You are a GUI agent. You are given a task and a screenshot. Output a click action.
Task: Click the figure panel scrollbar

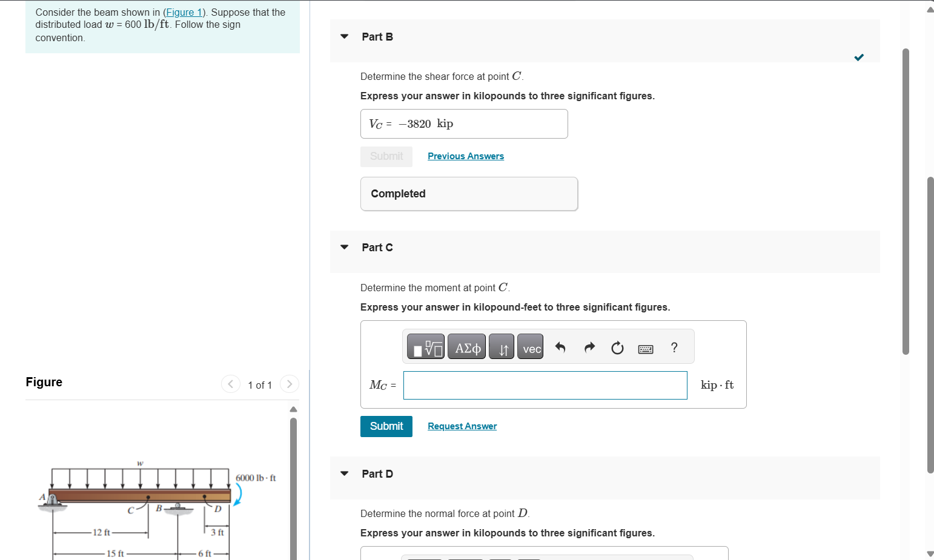[x=294, y=488]
